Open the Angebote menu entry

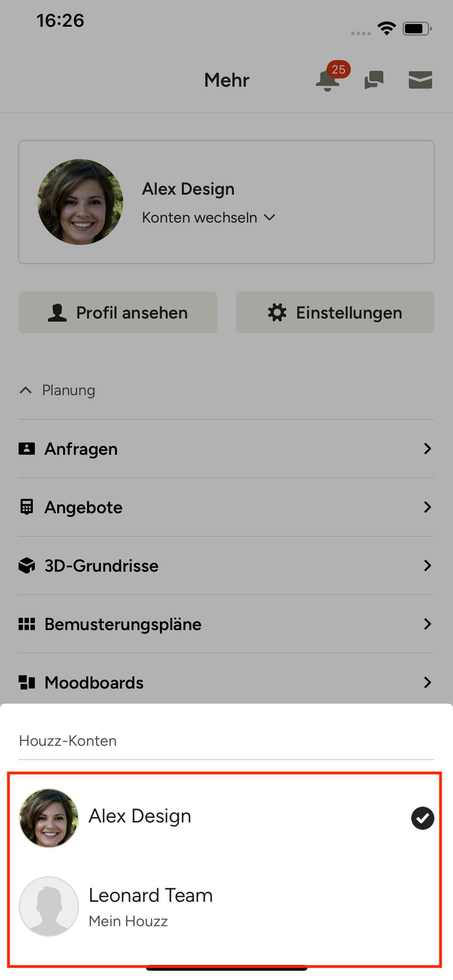(x=226, y=507)
